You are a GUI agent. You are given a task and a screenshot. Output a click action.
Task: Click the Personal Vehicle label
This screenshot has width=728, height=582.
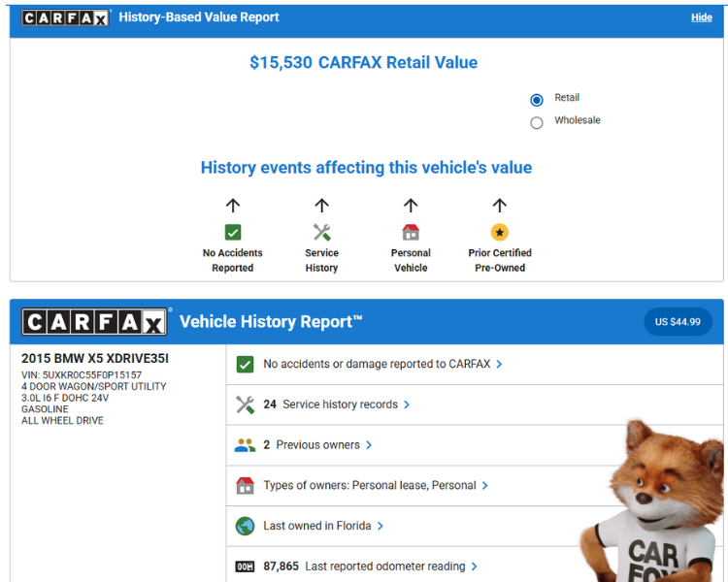411,260
